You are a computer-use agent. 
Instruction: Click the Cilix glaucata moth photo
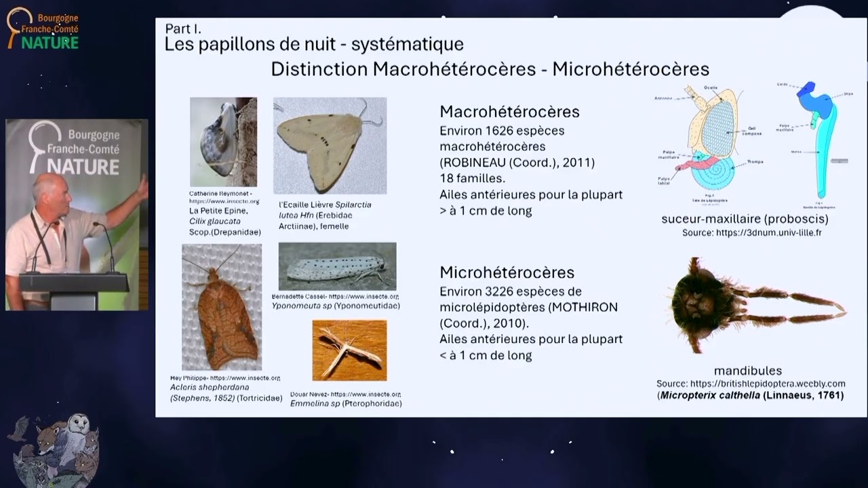click(x=223, y=142)
